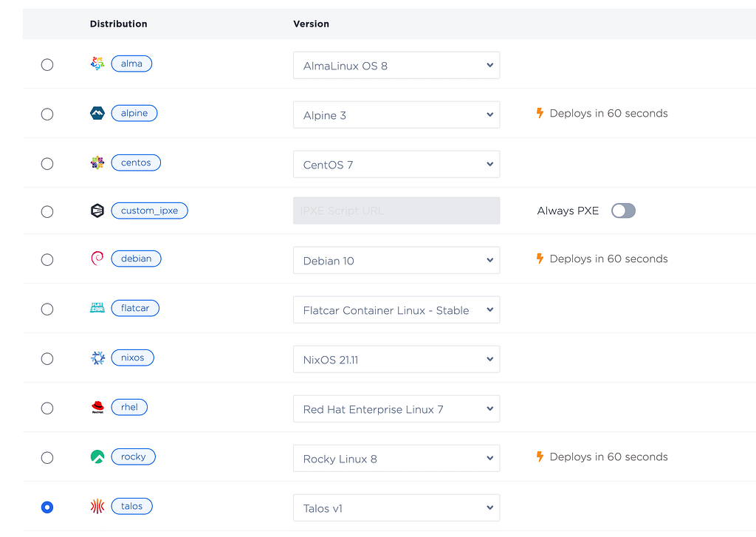Select the custom_ipxe radio button

pos(47,212)
